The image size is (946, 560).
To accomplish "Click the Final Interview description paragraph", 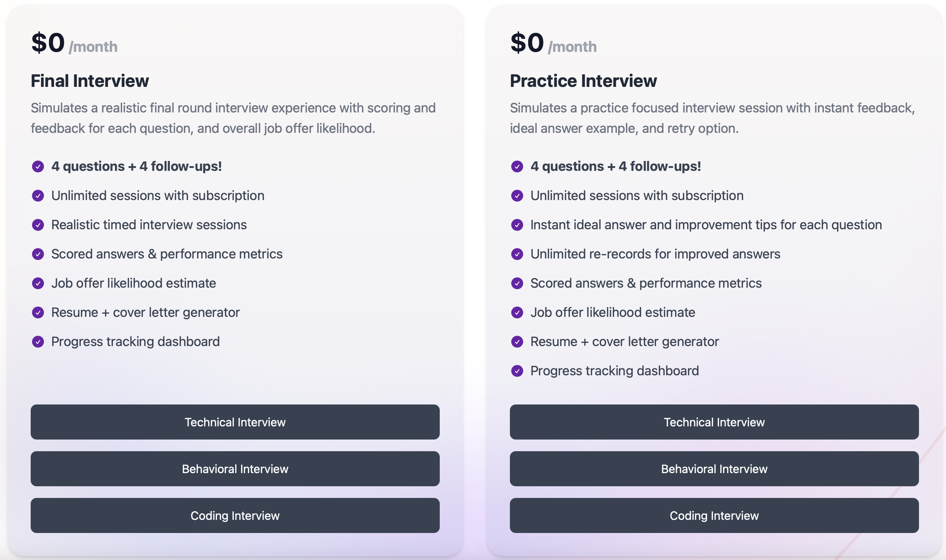I will click(x=233, y=118).
